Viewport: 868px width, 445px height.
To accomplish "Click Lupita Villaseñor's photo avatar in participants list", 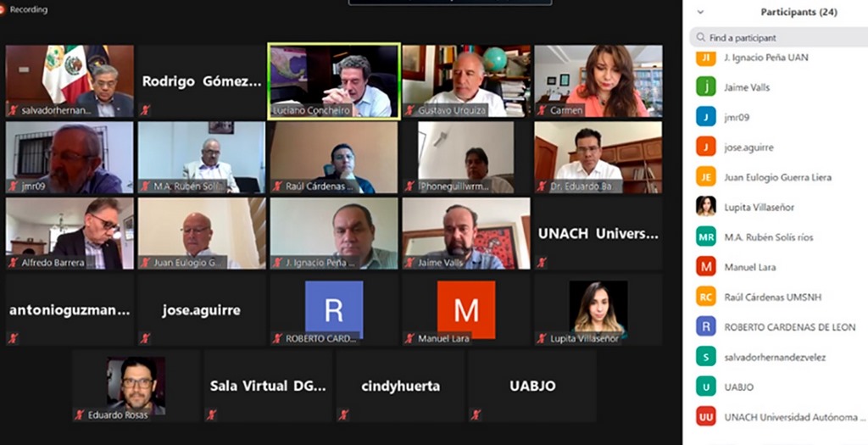I will 706,207.
